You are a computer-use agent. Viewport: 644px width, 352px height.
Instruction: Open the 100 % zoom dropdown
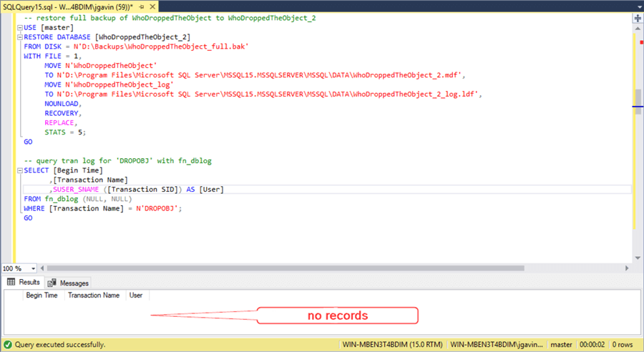pos(33,268)
